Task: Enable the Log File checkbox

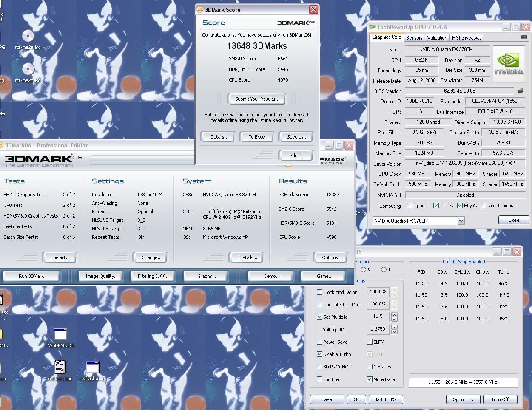Action: coord(320,379)
